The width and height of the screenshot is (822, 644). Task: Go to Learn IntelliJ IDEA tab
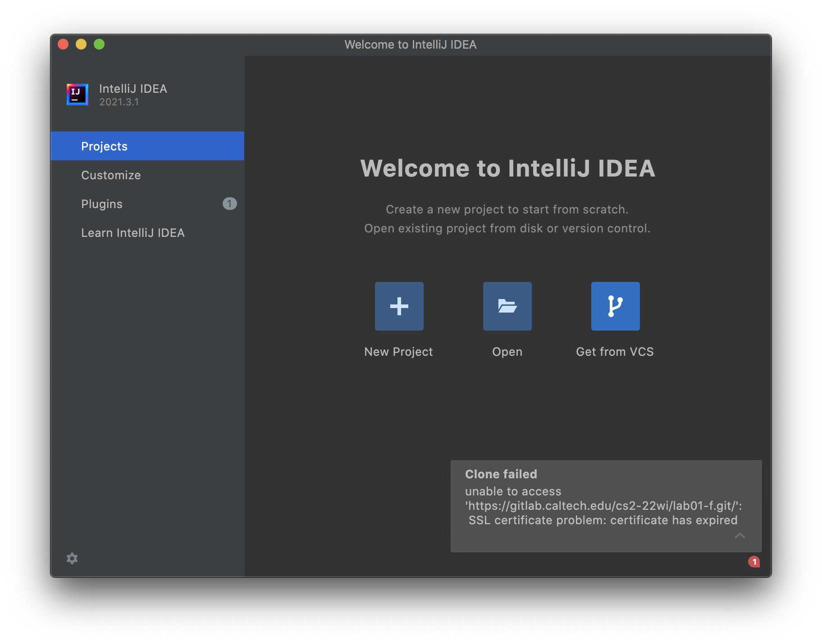click(x=133, y=233)
